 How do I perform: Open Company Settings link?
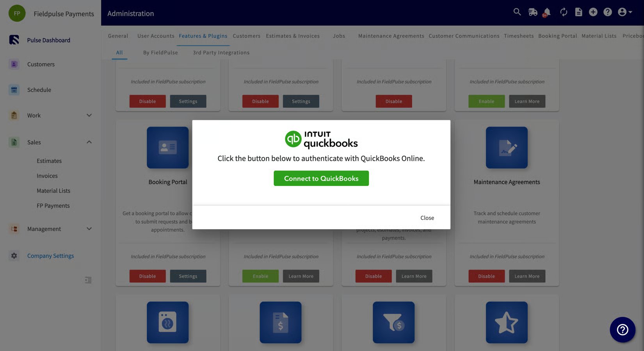pyautogui.click(x=50, y=256)
